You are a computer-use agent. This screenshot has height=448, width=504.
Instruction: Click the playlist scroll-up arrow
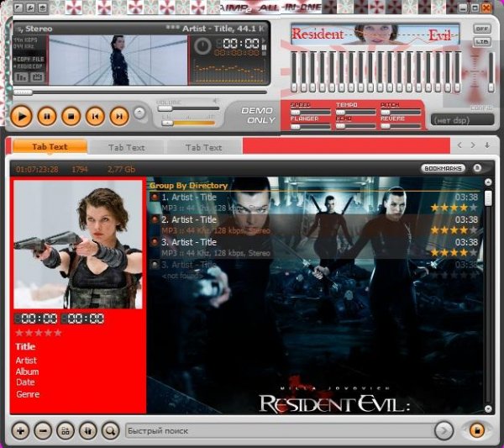[488, 182]
